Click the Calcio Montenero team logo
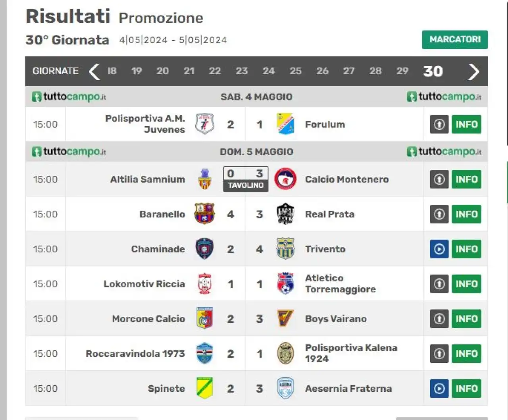The width and height of the screenshot is (508, 420). pyautogui.click(x=285, y=179)
